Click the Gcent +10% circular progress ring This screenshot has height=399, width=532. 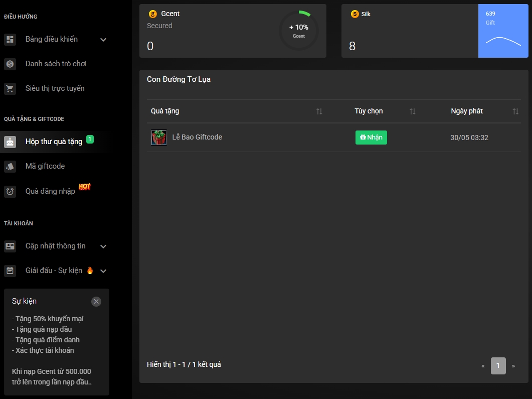pyautogui.click(x=299, y=31)
